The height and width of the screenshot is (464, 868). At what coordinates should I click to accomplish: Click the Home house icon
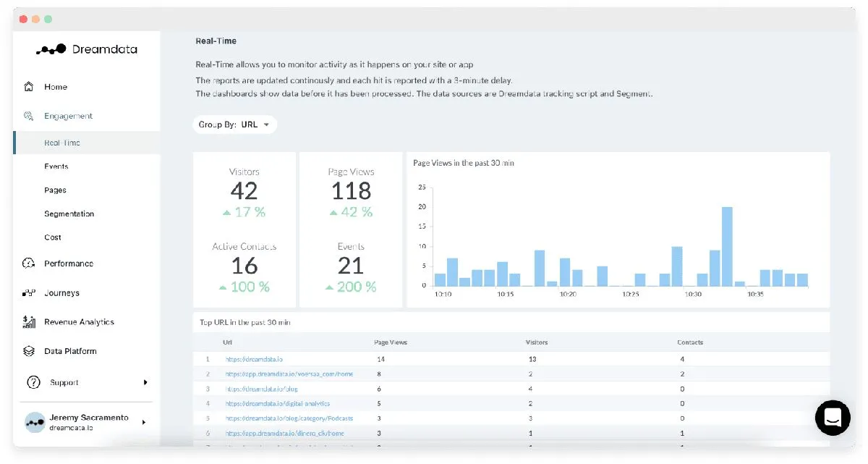pos(29,87)
